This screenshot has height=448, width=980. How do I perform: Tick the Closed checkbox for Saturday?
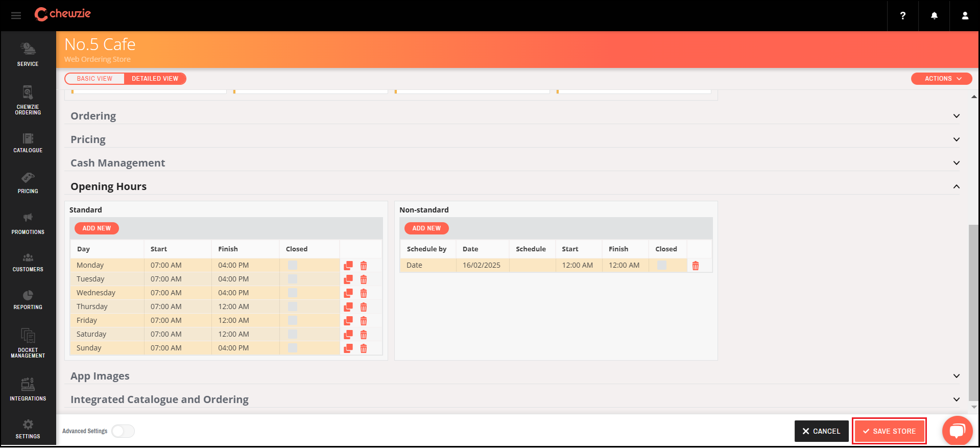tap(293, 334)
